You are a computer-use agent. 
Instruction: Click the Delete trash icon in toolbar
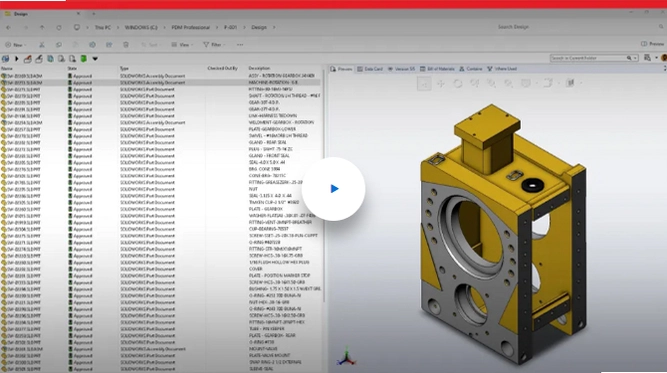126,45
